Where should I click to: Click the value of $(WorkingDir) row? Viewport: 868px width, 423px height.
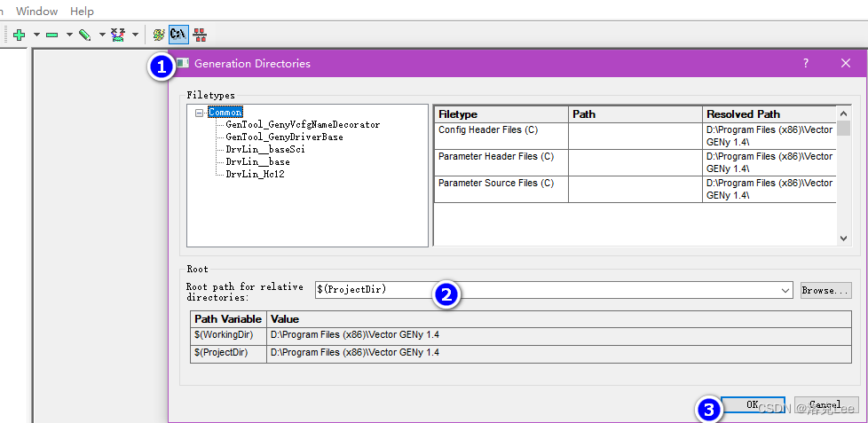pos(559,334)
